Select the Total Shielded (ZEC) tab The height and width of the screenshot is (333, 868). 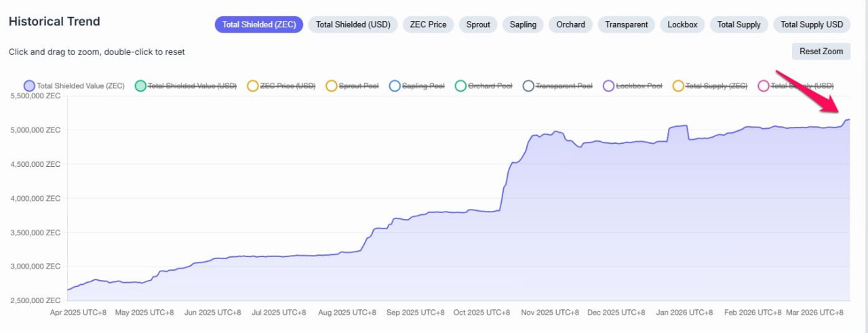tap(258, 24)
